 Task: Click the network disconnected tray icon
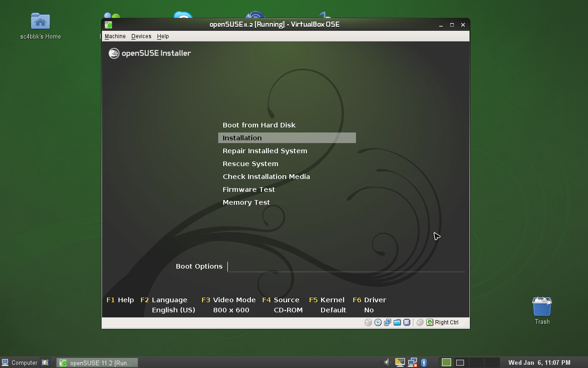(413, 362)
